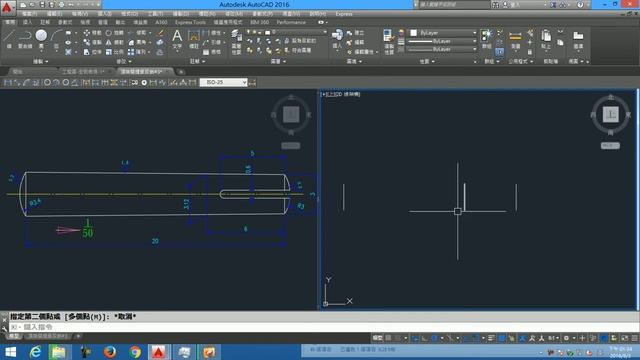The image size is (640, 360).
Task: Click the Save icon in quick access toolbar
Action: click(x=42, y=5)
